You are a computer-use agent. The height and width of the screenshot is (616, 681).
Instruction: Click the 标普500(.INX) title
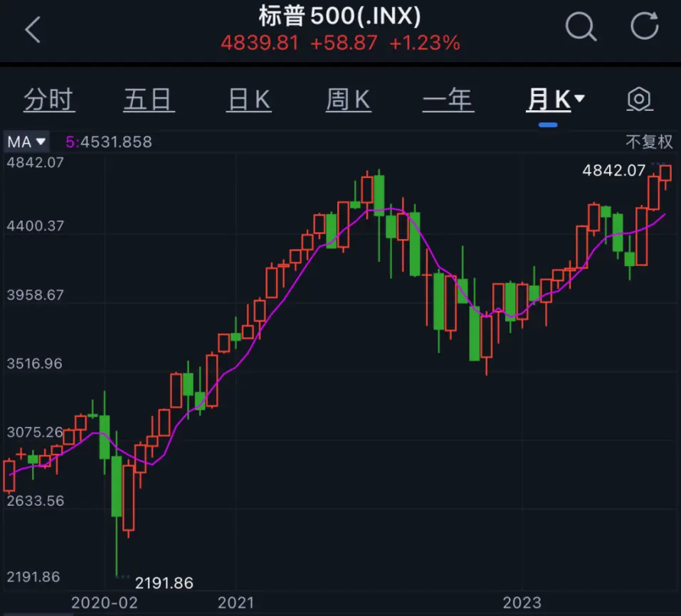[x=339, y=15]
